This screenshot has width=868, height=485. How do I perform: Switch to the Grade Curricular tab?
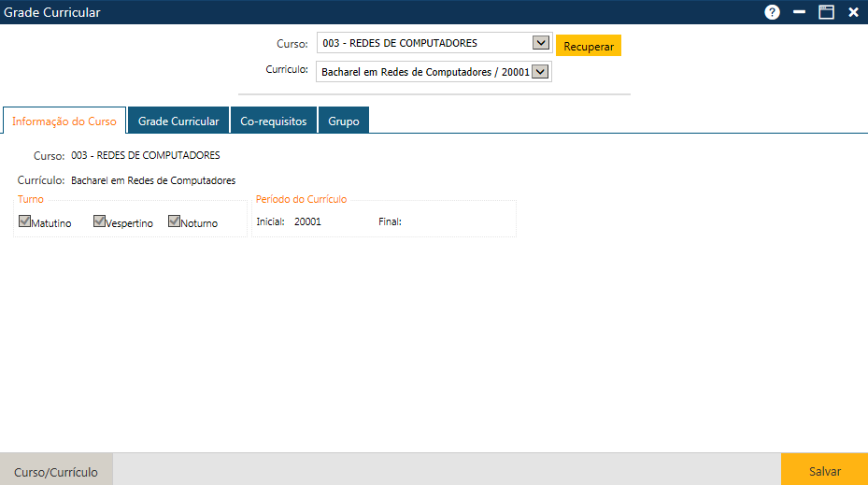(x=178, y=121)
